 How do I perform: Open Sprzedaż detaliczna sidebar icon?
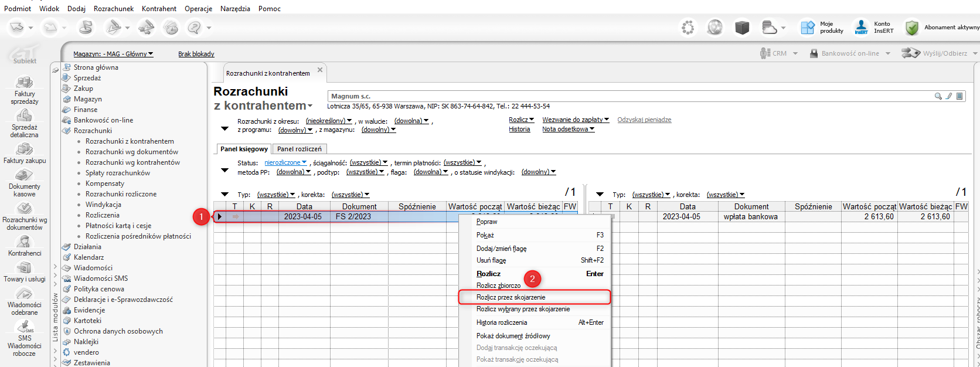click(x=24, y=116)
